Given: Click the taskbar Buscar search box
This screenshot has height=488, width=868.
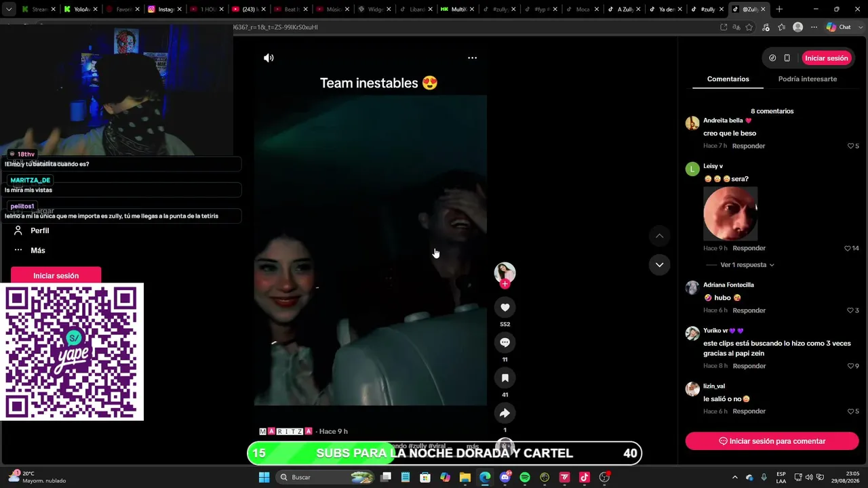Looking at the screenshot, I should [326, 478].
